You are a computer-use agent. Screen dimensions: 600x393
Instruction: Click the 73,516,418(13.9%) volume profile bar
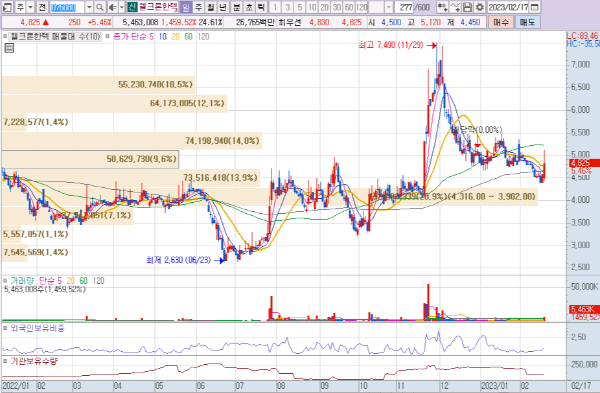point(130,178)
